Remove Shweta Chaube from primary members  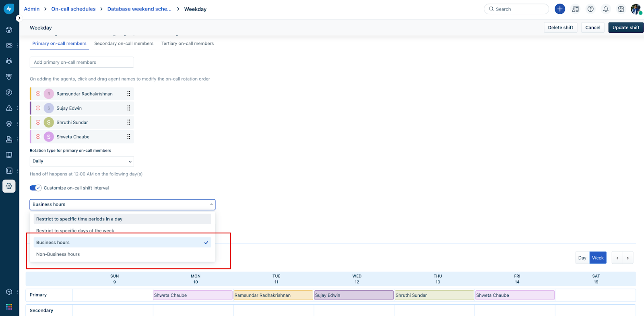[38, 137]
